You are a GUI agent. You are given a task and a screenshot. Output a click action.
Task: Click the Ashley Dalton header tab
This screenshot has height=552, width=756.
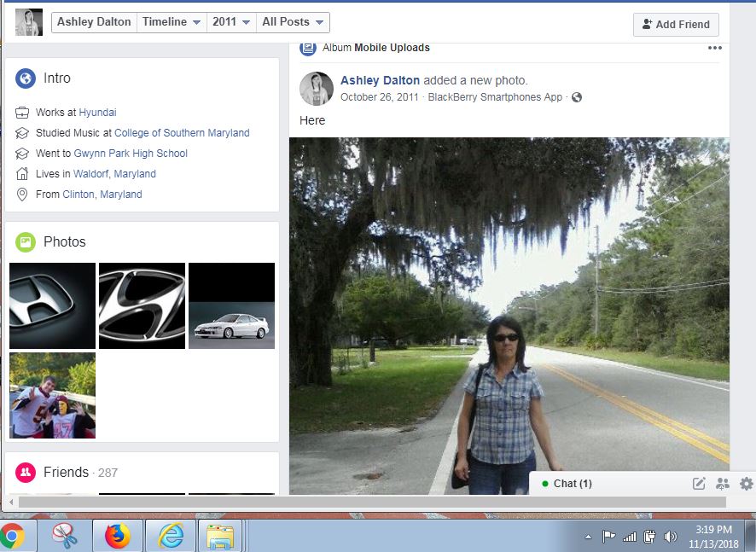coord(94,22)
